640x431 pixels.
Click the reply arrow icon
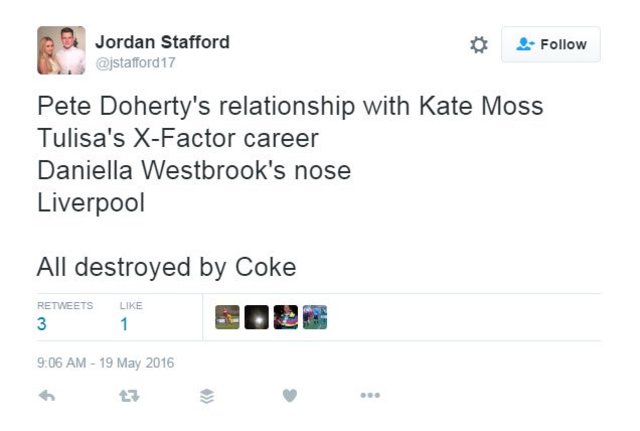pos(46,396)
